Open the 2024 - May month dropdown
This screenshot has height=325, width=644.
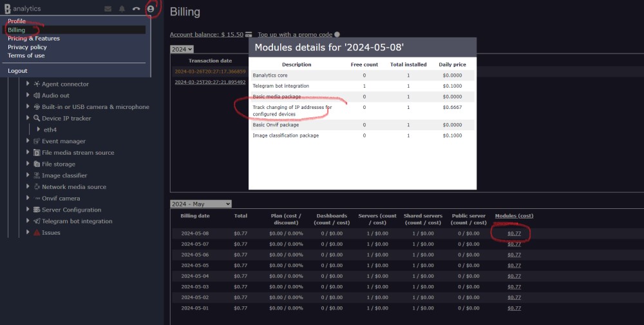200,204
